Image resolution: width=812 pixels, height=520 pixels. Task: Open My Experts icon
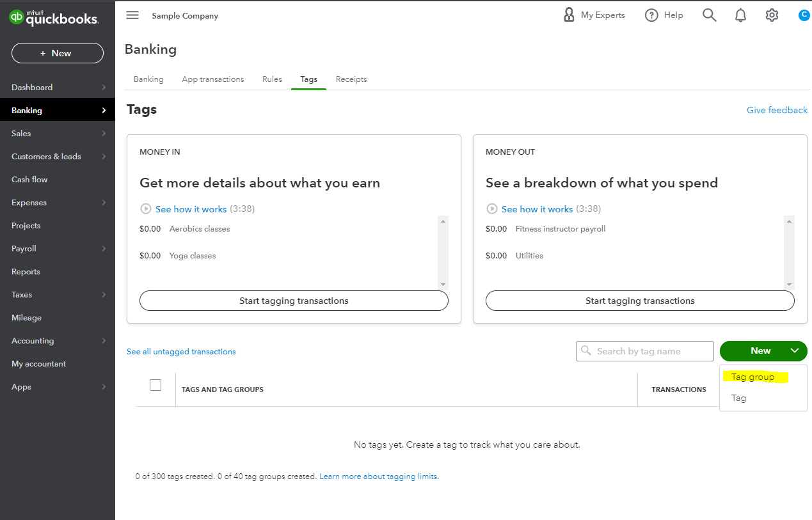click(x=568, y=15)
